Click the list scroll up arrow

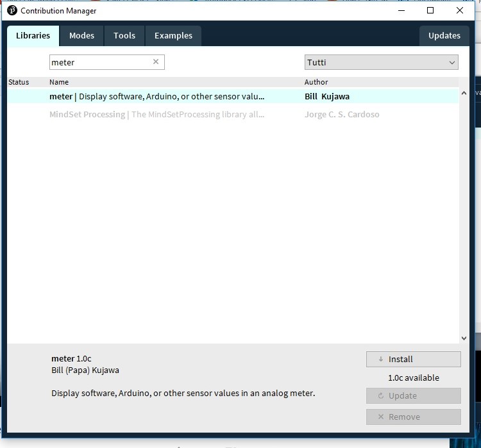pos(464,93)
